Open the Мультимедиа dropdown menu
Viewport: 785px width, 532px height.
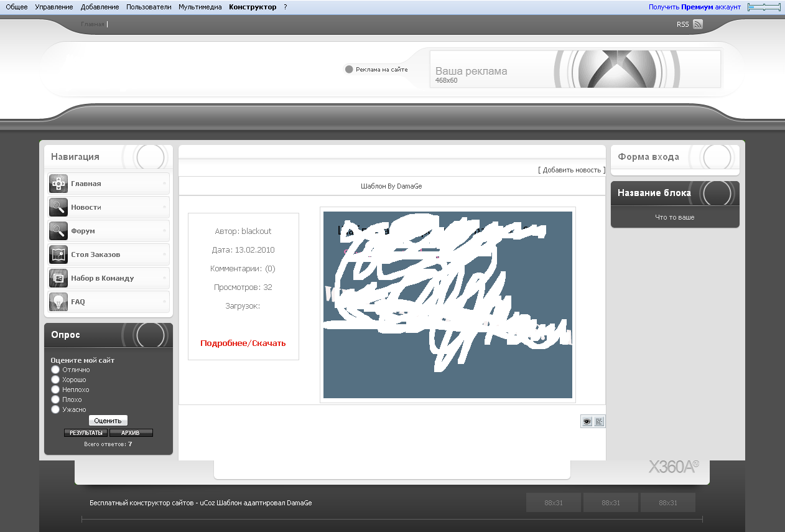click(x=200, y=7)
